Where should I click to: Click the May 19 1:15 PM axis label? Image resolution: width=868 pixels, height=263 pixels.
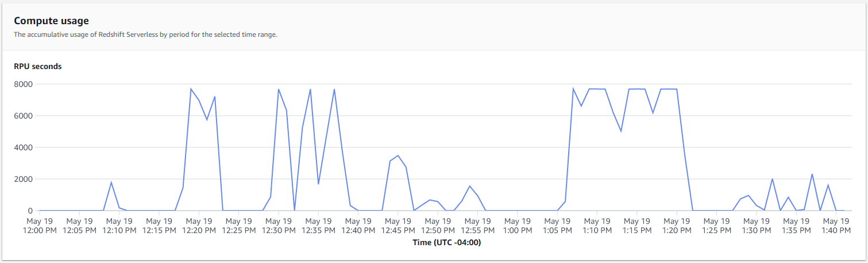pyautogui.click(x=636, y=226)
